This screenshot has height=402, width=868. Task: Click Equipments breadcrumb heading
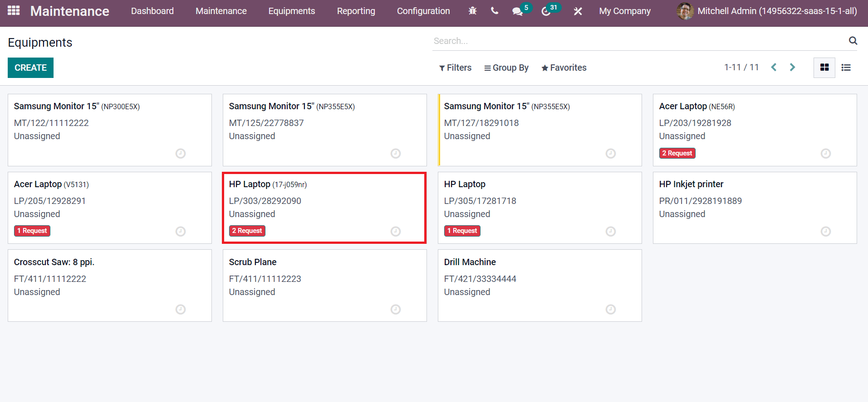[x=40, y=42]
